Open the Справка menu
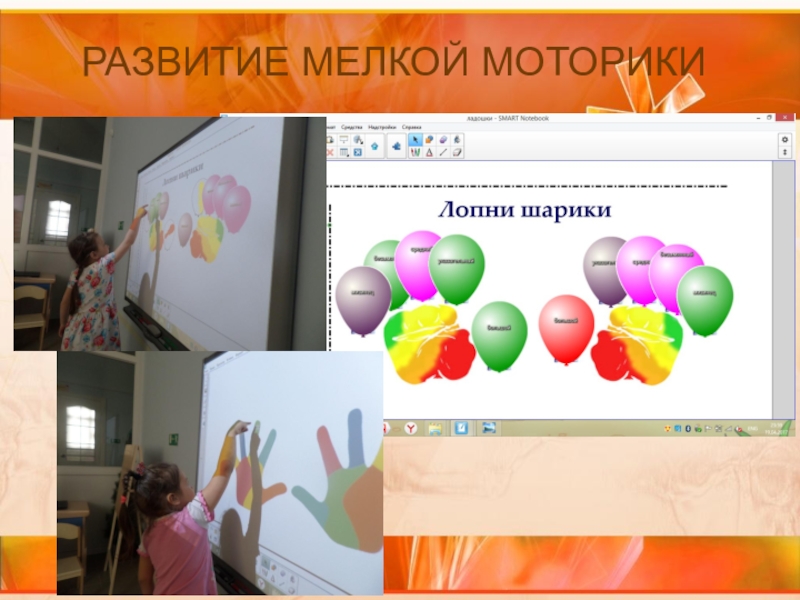This screenshot has width=800, height=600. [x=412, y=127]
